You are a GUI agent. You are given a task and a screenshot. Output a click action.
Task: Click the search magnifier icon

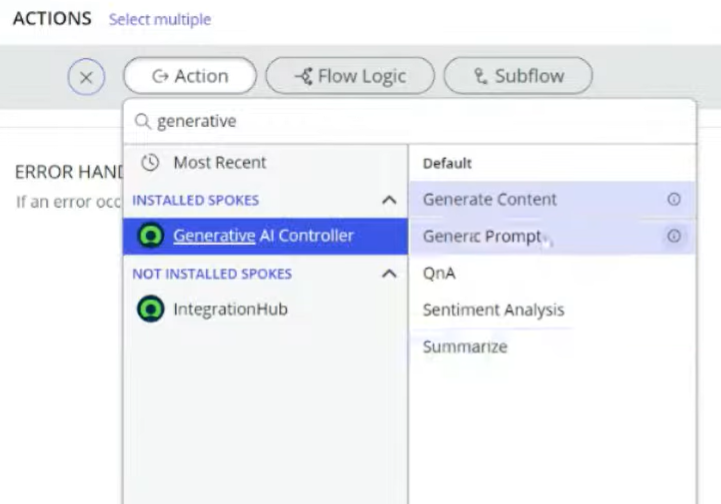(143, 121)
